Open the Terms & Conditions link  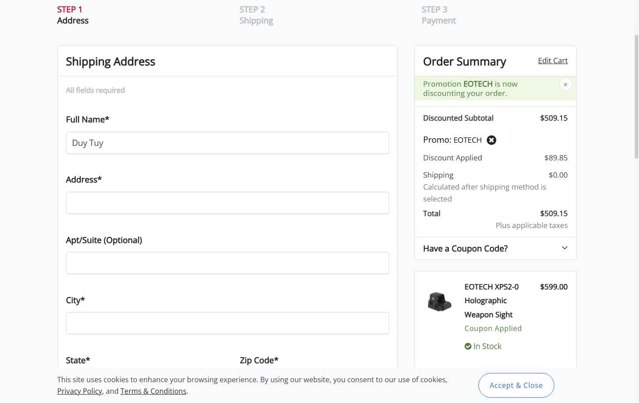coord(153,391)
